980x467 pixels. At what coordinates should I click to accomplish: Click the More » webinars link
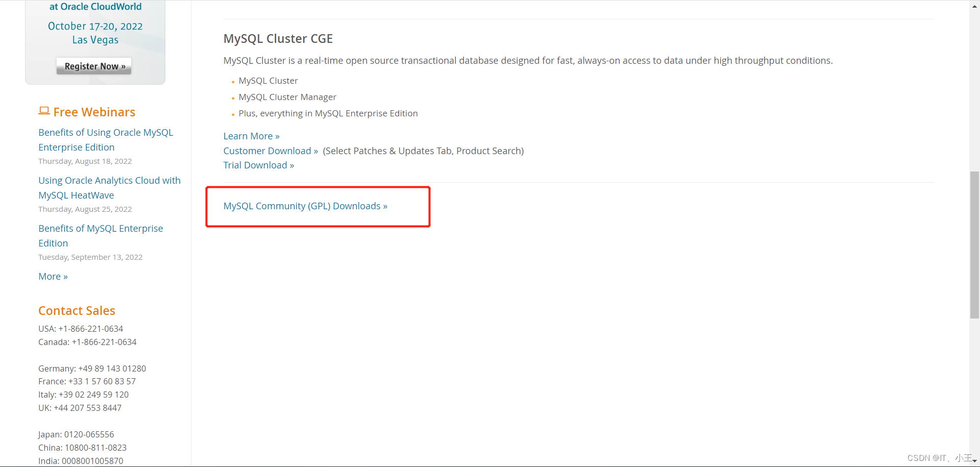pos(53,277)
